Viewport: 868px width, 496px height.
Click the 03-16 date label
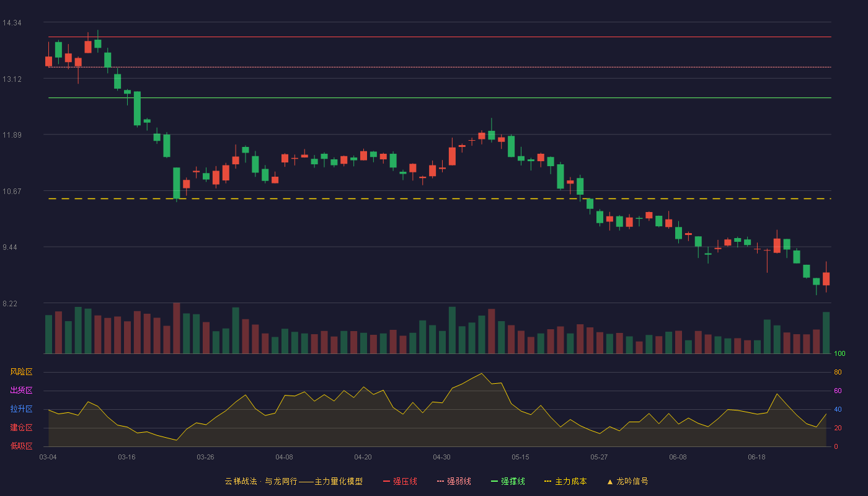point(126,457)
